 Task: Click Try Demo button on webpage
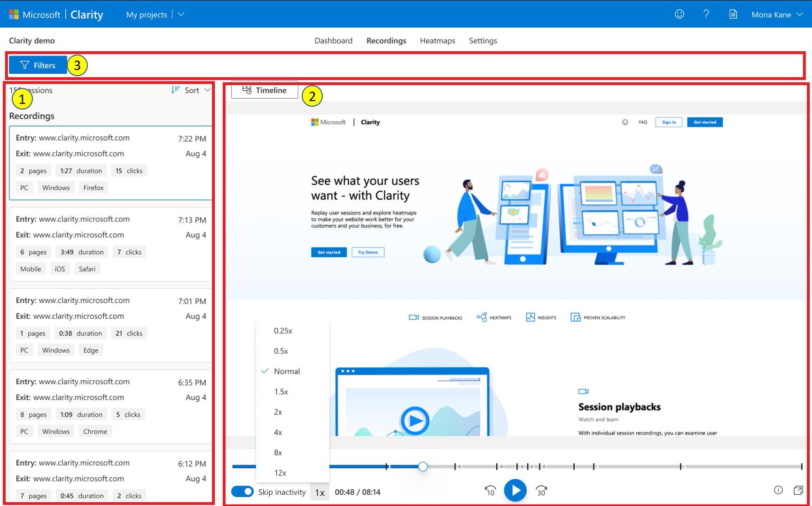coord(368,252)
